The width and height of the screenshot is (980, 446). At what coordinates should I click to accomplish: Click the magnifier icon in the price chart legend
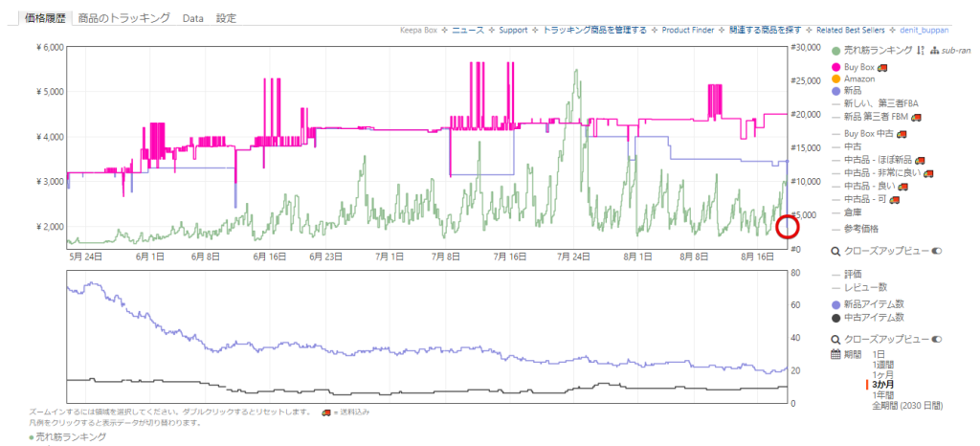pyautogui.click(x=835, y=251)
